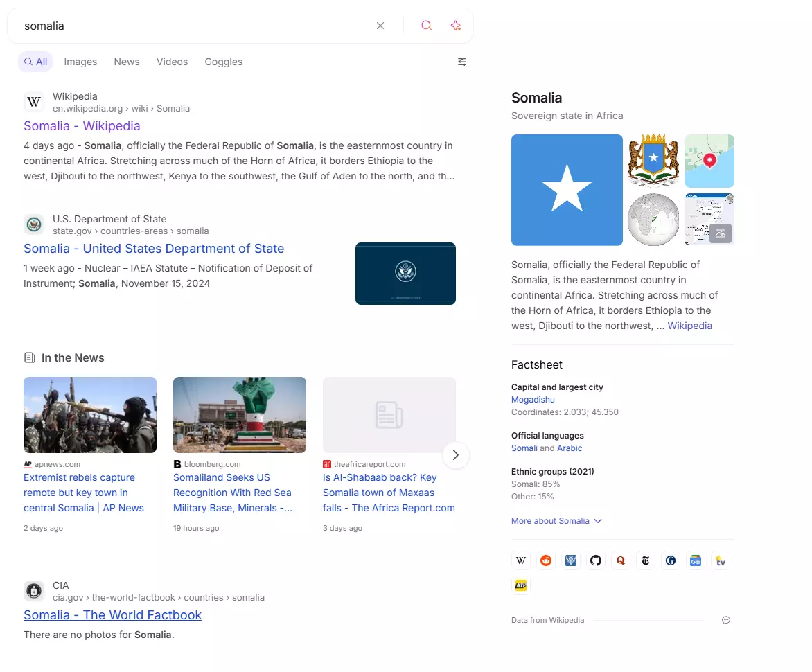
Task: Click the Data from Wikipedia text
Action: tap(547, 620)
